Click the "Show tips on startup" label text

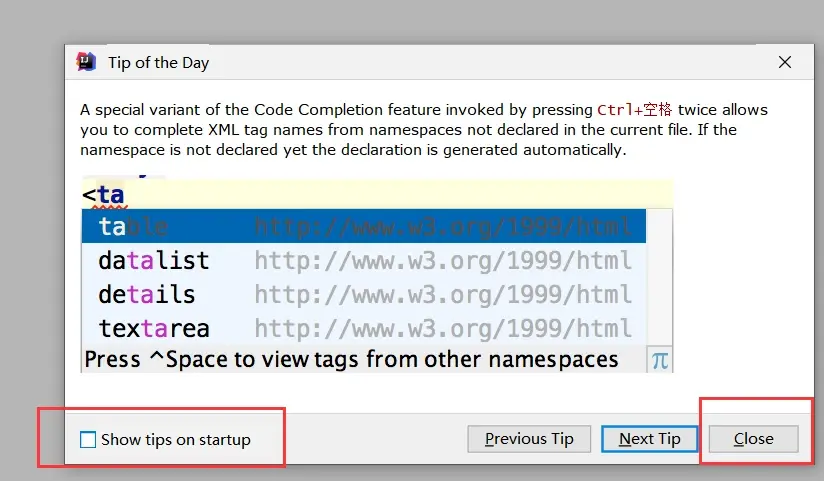(x=176, y=439)
